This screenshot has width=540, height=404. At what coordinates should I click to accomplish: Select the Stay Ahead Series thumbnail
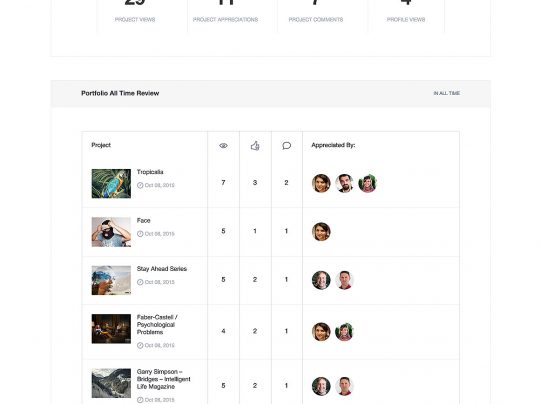pyautogui.click(x=111, y=280)
